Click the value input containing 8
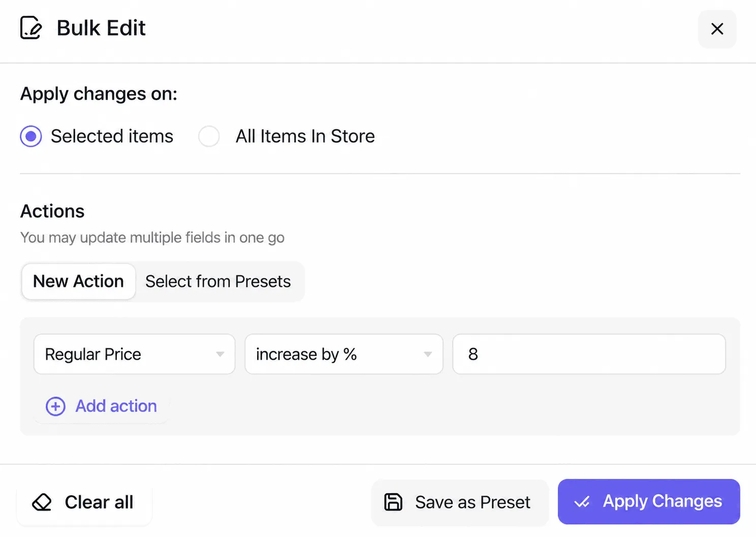 click(589, 354)
